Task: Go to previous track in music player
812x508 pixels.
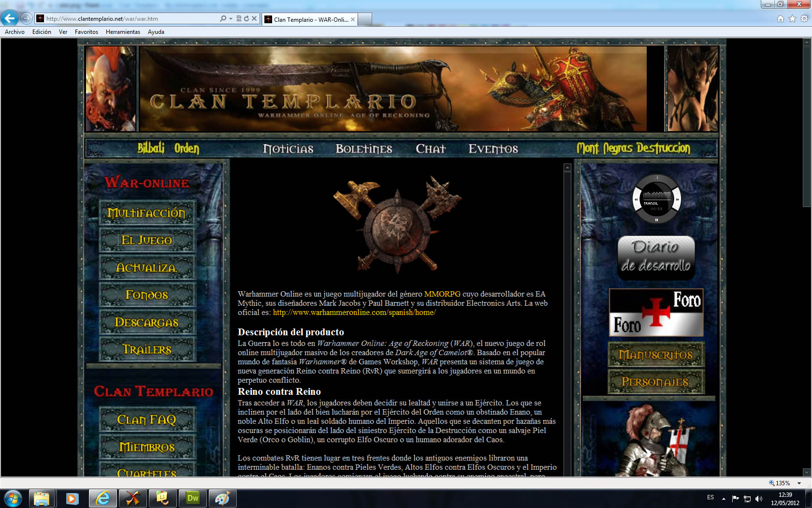Action: point(636,199)
